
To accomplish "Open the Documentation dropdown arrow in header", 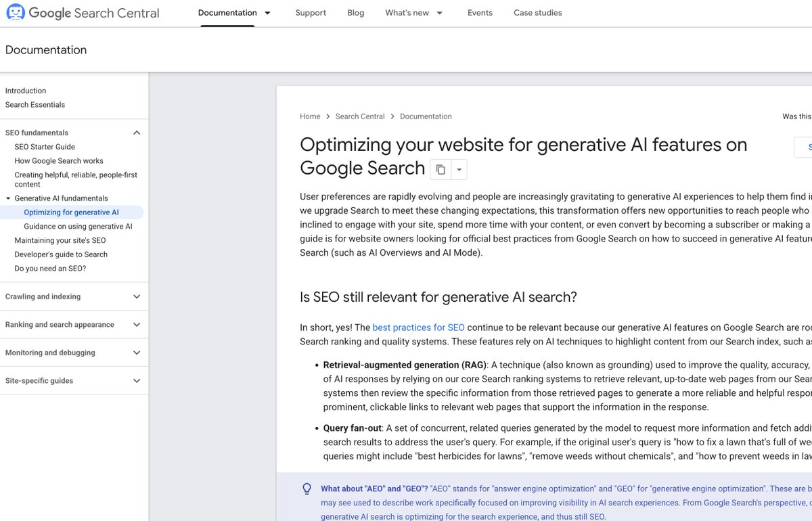I will [267, 13].
